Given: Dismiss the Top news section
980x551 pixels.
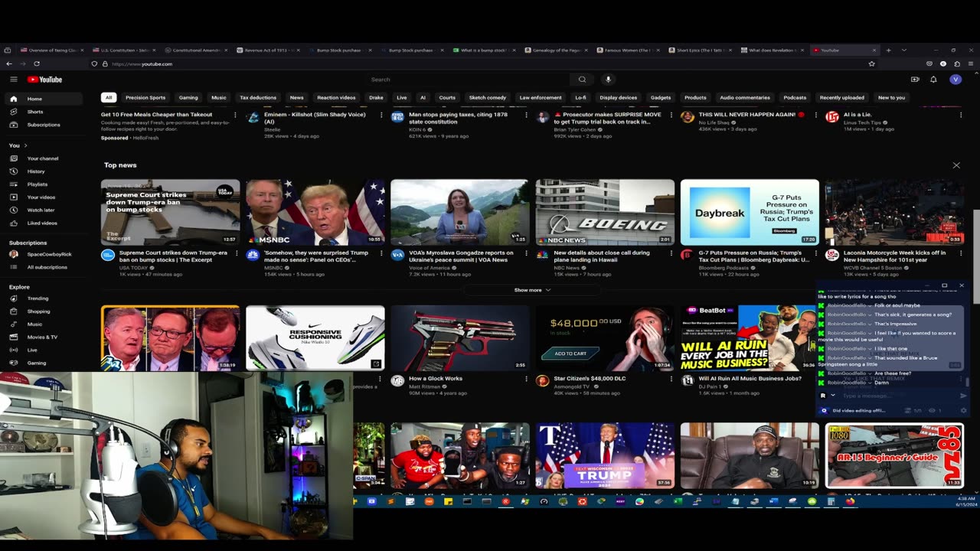Looking at the screenshot, I should click(x=956, y=165).
